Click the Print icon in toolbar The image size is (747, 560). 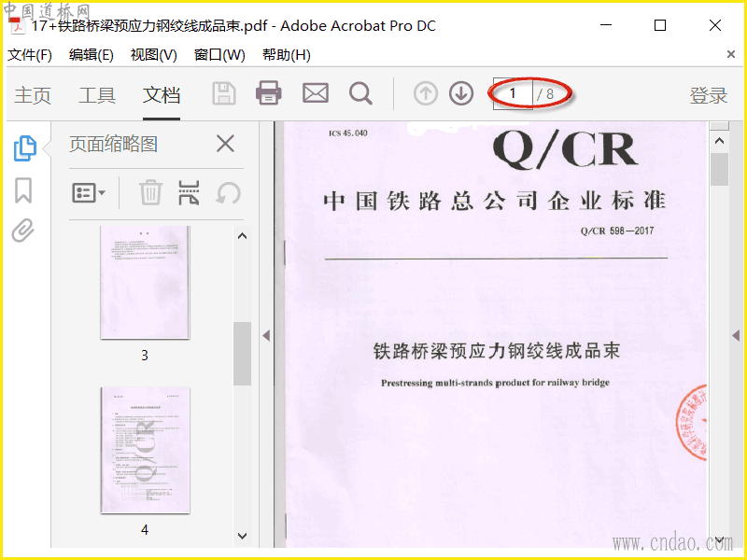click(x=269, y=92)
